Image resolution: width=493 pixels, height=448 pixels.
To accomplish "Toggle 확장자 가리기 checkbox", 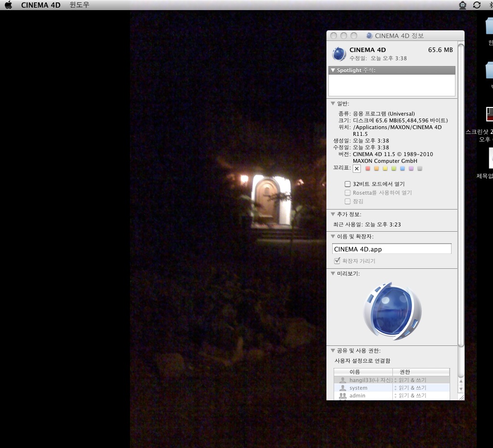I will click(x=337, y=261).
